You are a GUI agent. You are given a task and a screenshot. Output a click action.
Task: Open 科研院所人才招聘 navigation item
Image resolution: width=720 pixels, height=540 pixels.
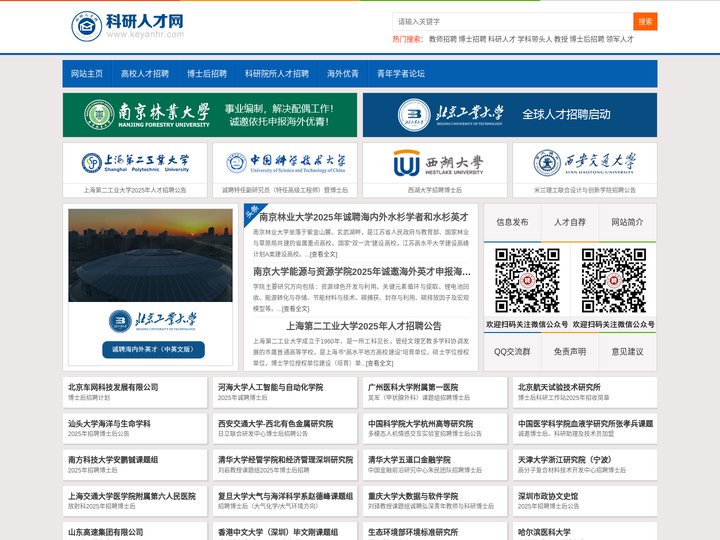coord(277,73)
